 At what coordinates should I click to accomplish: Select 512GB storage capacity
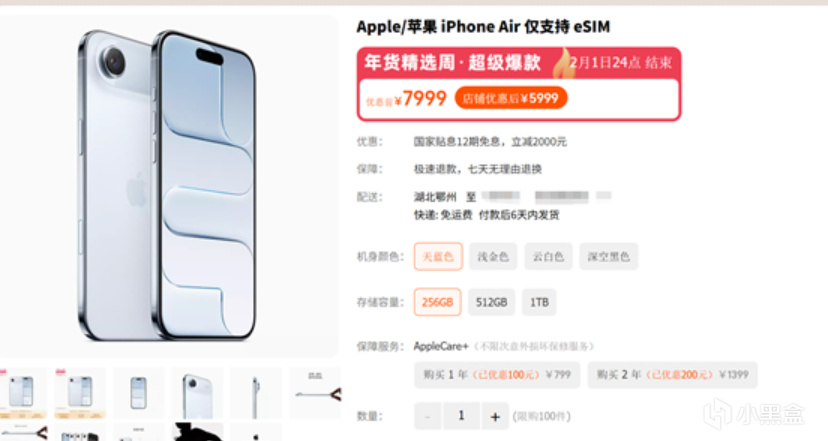(x=491, y=302)
